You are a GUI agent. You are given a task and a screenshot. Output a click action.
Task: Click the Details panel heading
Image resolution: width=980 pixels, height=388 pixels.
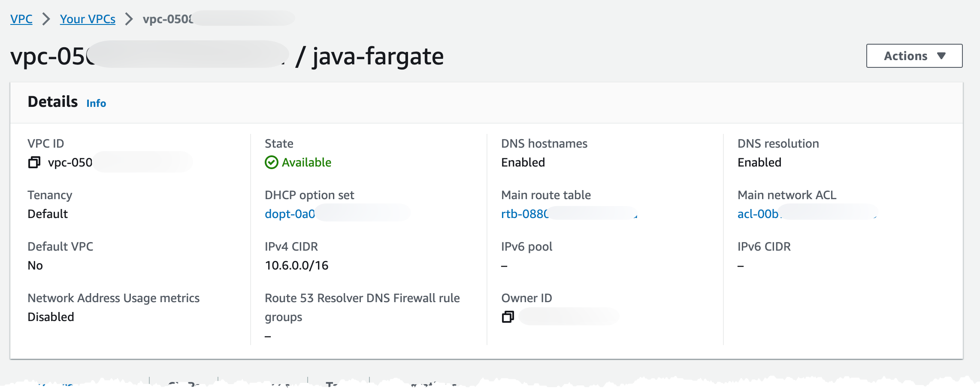click(x=53, y=102)
